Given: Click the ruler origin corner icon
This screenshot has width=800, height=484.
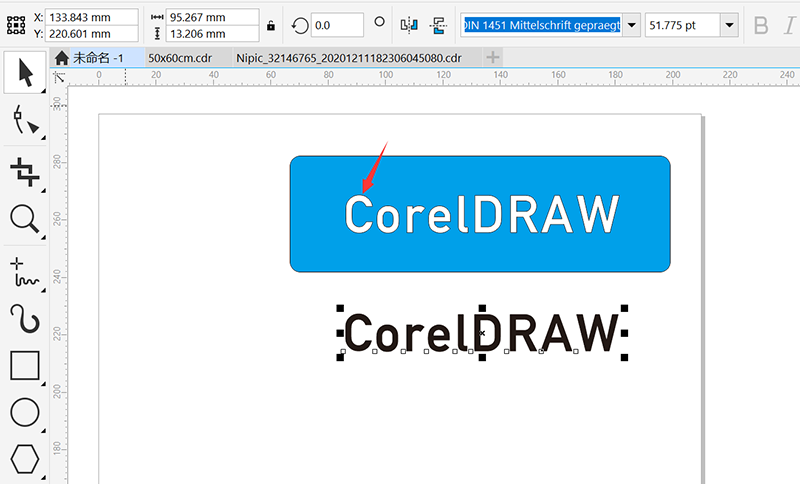Looking at the screenshot, I should [x=59, y=78].
